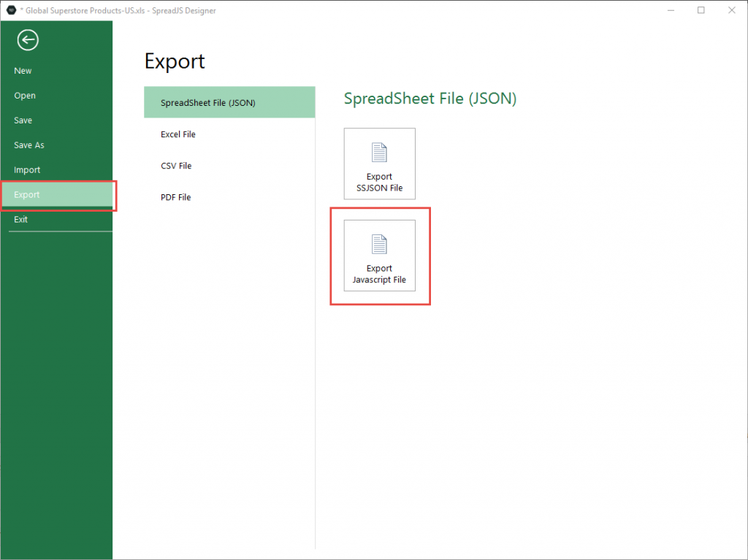
Task: Click the SpreadJS Designer app logo
Action: point(12,10)
